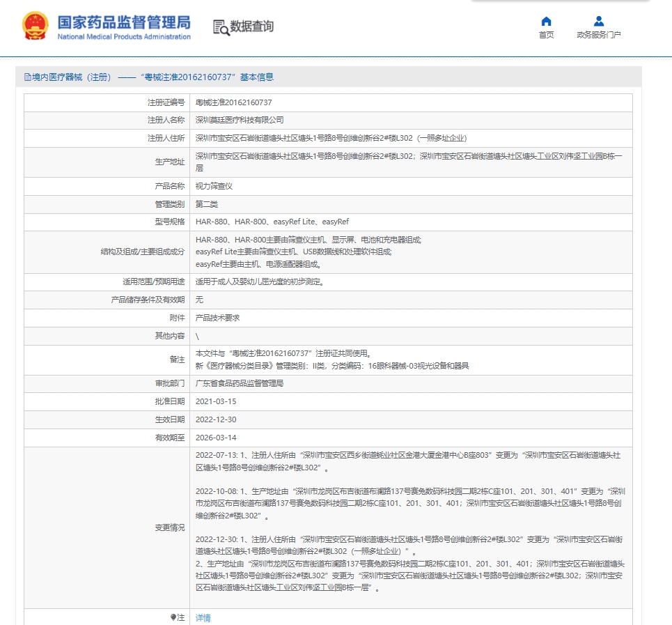Click the 生效日期 label cell

coord(107,420)
